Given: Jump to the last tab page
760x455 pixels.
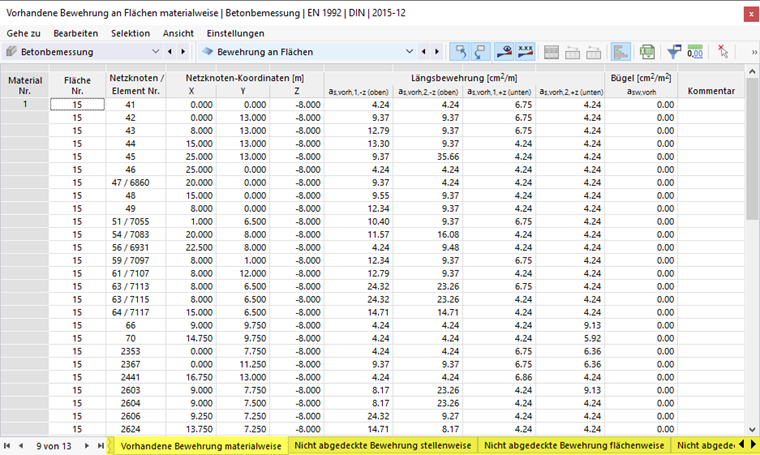Looking at the screenshot, I should [100, 446].
